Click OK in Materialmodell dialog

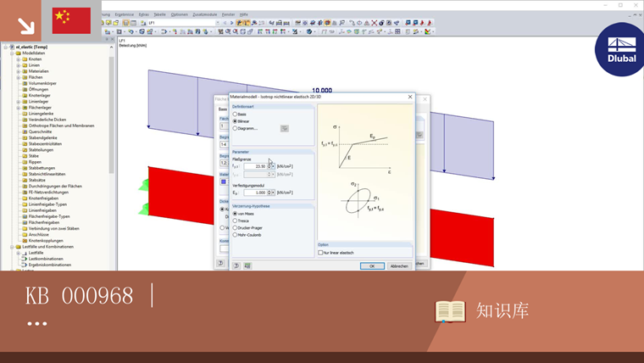[x=372, y=266]
